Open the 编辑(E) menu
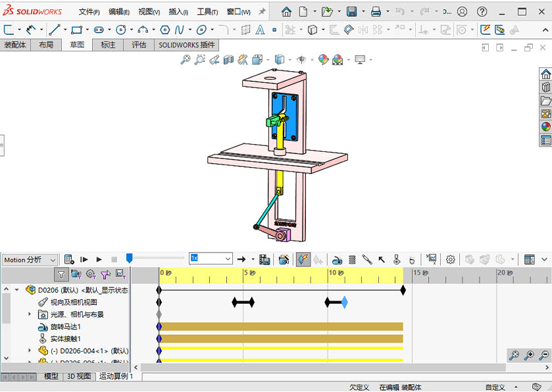Image resolution: width=552 pixels, height=392 pixels. click(x=119, y=12)
